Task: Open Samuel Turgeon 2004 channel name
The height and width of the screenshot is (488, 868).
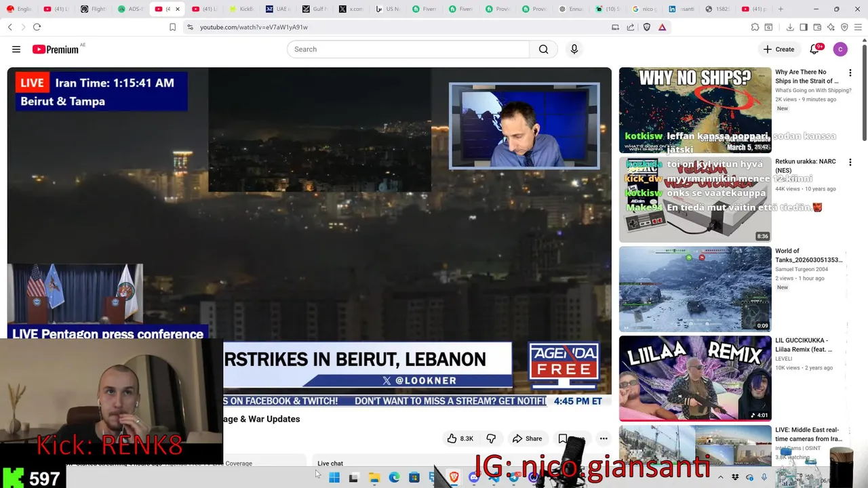Action: pyautogui.click(x=802, y=269)
